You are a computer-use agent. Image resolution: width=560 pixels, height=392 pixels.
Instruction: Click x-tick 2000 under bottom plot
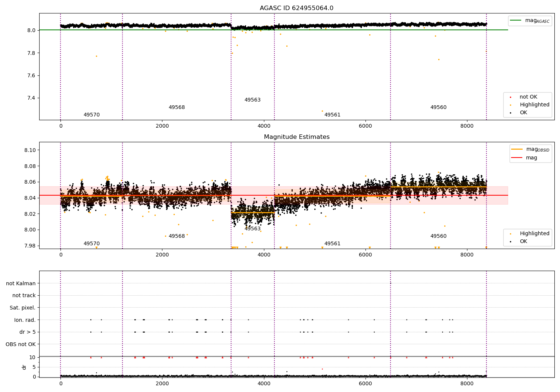(x=162, y=383)
